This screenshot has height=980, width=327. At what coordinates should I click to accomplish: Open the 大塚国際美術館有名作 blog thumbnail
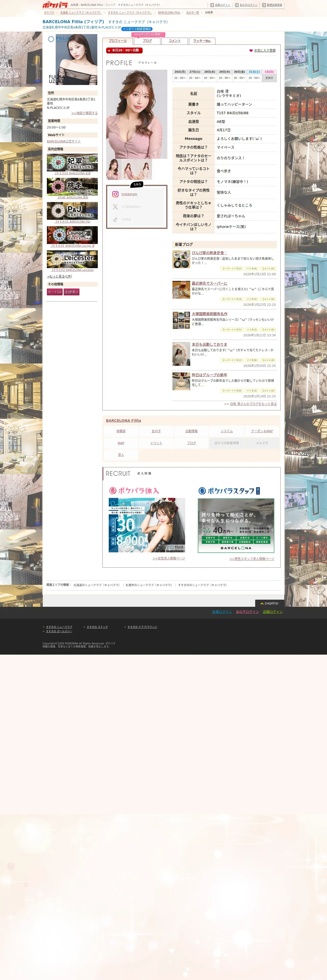tap(181, 320)
